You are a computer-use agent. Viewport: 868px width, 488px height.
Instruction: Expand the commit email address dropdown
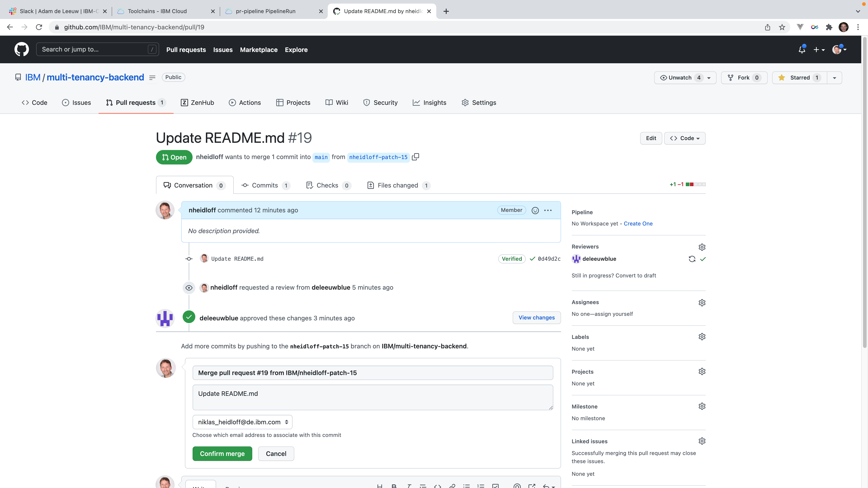(x=242, y=422)
